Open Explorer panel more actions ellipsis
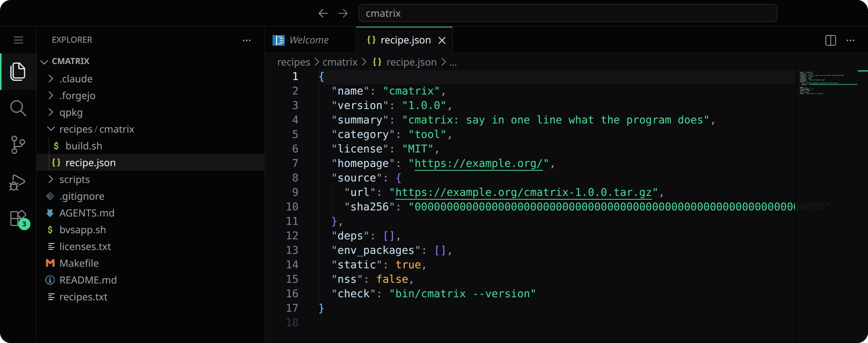Screen dimensions: 868x343 247,40
